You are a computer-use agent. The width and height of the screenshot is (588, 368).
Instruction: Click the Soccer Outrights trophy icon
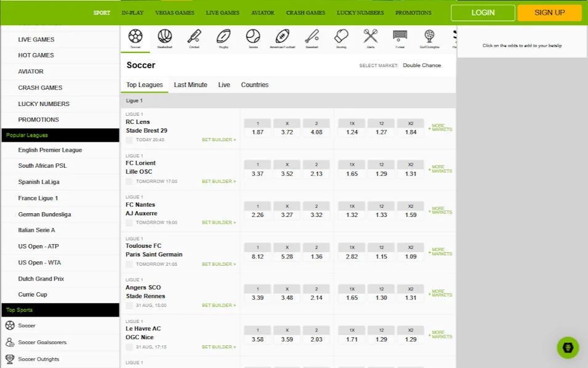coord(10,359)
